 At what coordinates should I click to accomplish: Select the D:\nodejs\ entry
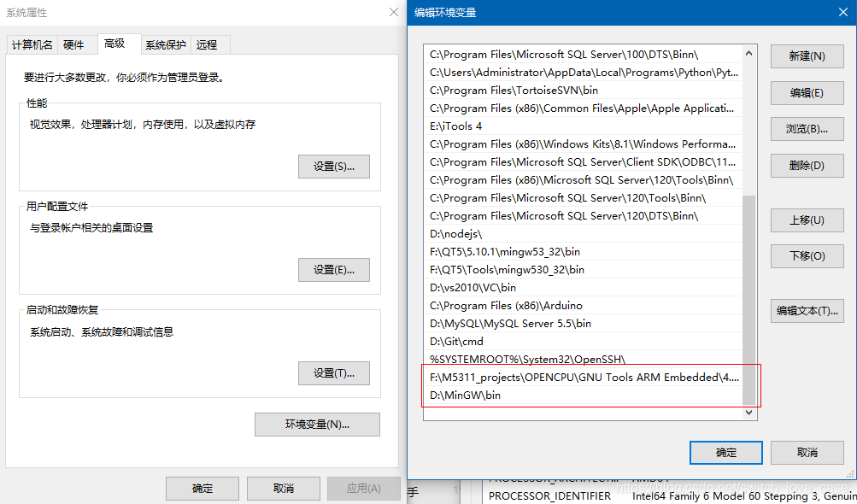pyautogui.click(x=584, y=234)
